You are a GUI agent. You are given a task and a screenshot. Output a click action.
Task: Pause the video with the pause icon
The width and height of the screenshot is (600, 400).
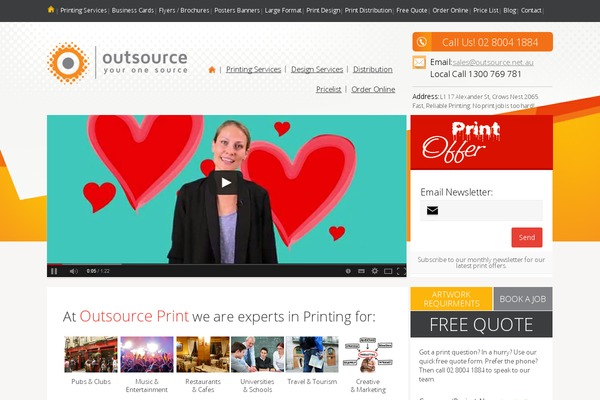pos(54,271)
